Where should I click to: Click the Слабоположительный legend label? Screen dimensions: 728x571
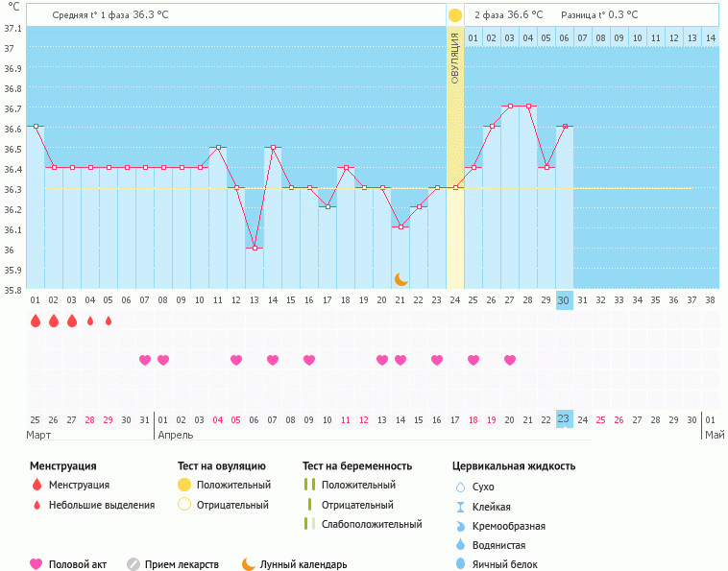click(372, 524)
